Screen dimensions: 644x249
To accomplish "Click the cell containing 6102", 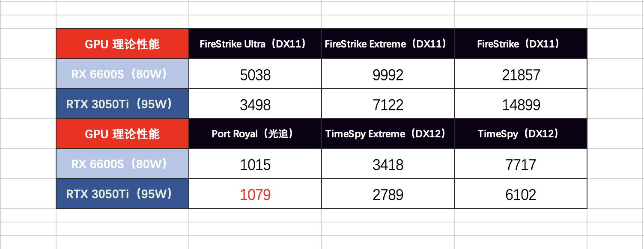I will coord(521,195).
